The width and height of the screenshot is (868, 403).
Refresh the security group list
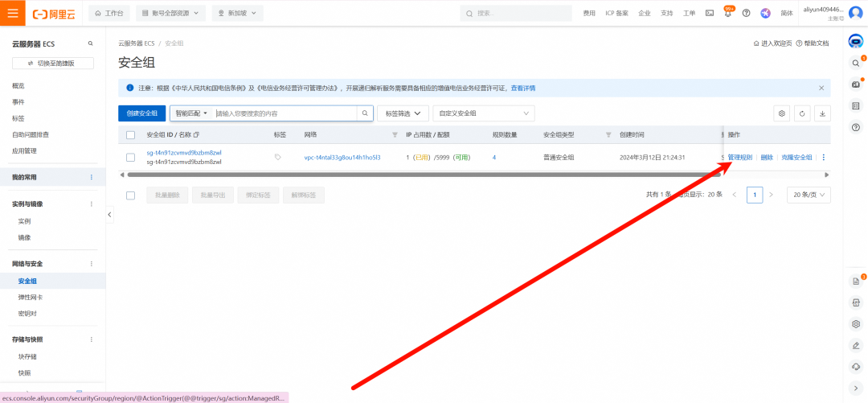(802, 113)
